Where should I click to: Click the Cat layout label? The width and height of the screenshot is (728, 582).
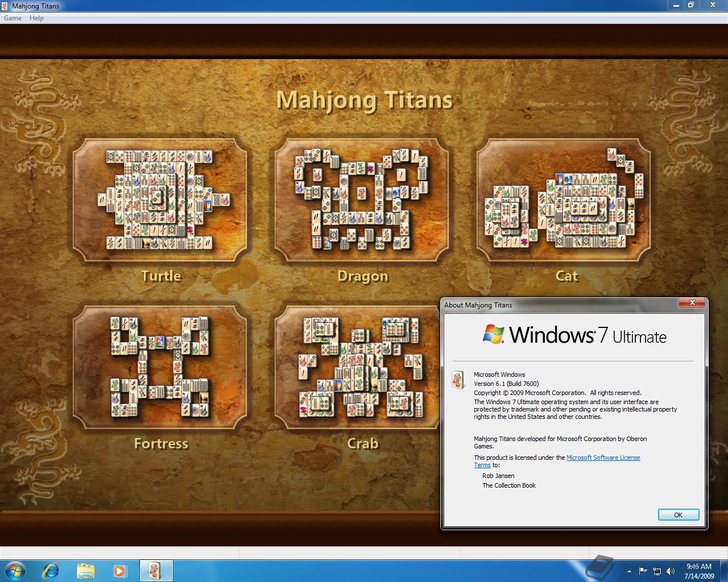pos(566,276)
